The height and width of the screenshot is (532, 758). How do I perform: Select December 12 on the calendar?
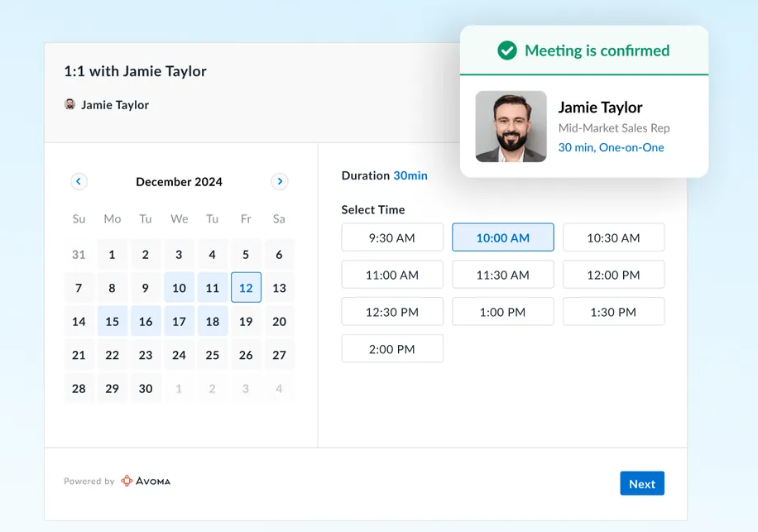click(246, 287)
